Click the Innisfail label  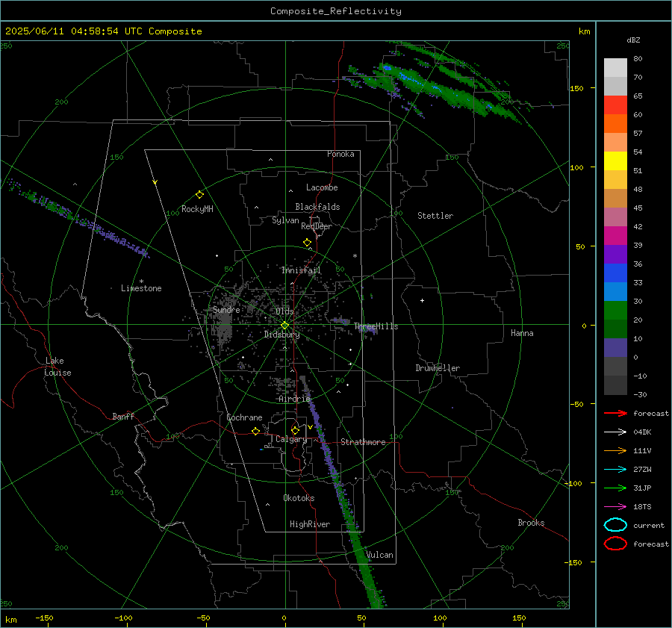[302, 270]
